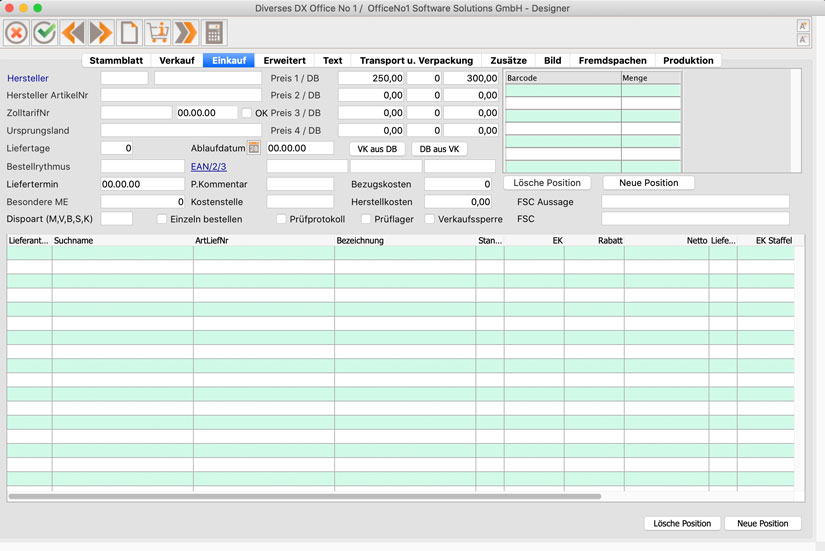Click the VK aus DB button

pos(377,149)
